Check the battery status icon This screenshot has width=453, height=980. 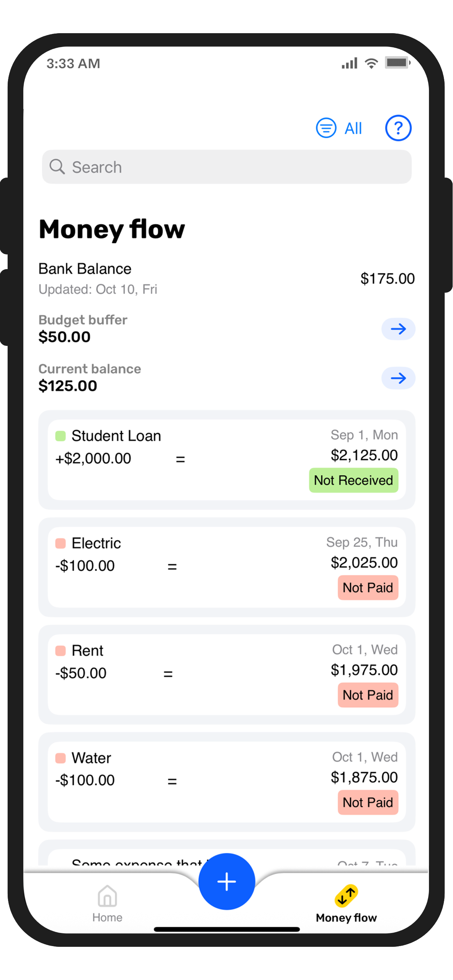[x=397, y=63]
